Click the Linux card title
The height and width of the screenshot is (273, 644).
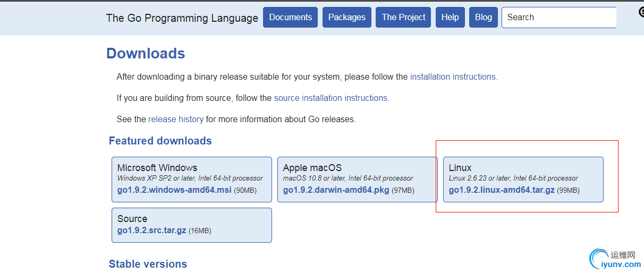(x=460, y=168)
